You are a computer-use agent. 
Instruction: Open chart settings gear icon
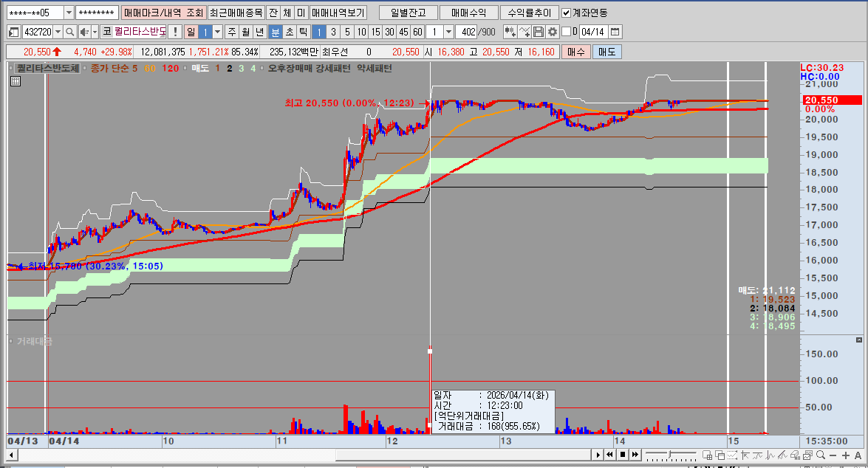point(552,32)
